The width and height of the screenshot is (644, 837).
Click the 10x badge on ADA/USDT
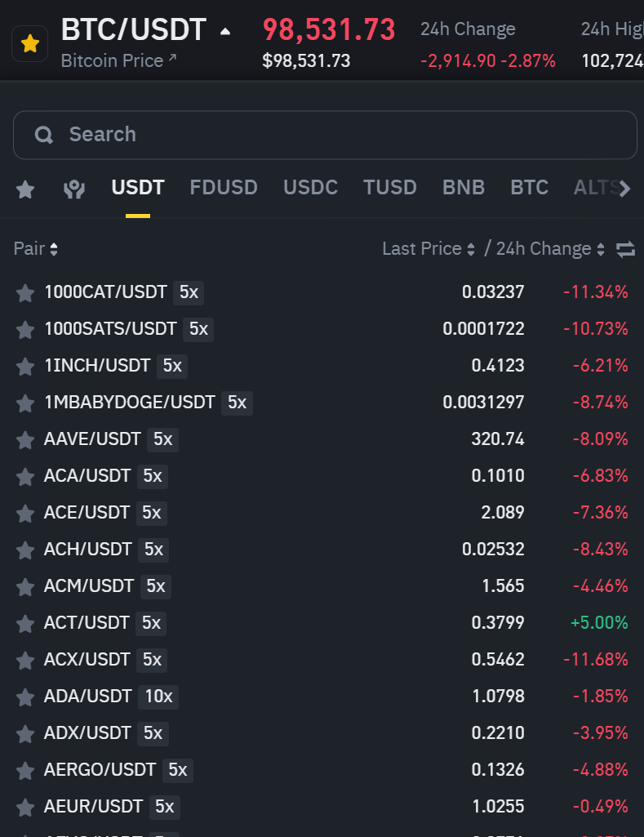click(x=158, y=697)
